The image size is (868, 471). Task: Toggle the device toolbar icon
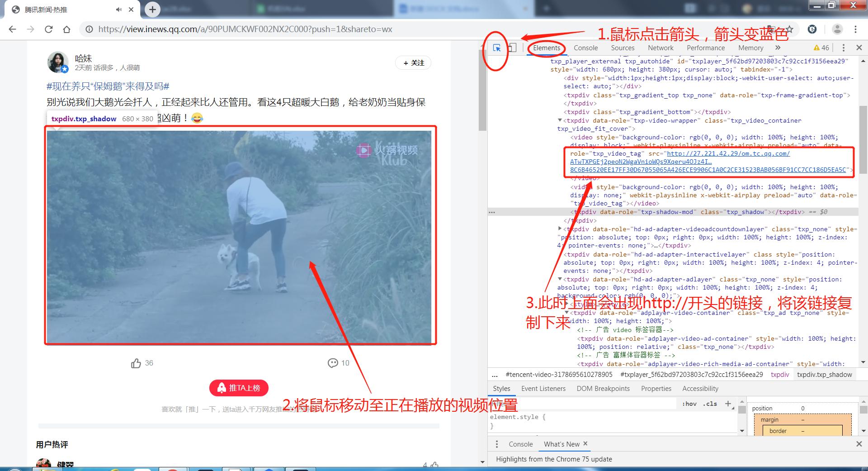tap(512, 48)
